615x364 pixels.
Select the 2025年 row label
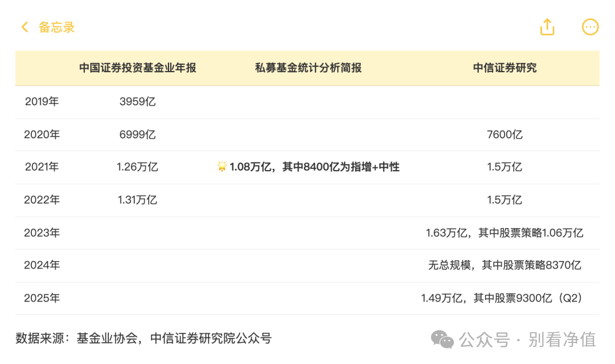click(42, 298)
